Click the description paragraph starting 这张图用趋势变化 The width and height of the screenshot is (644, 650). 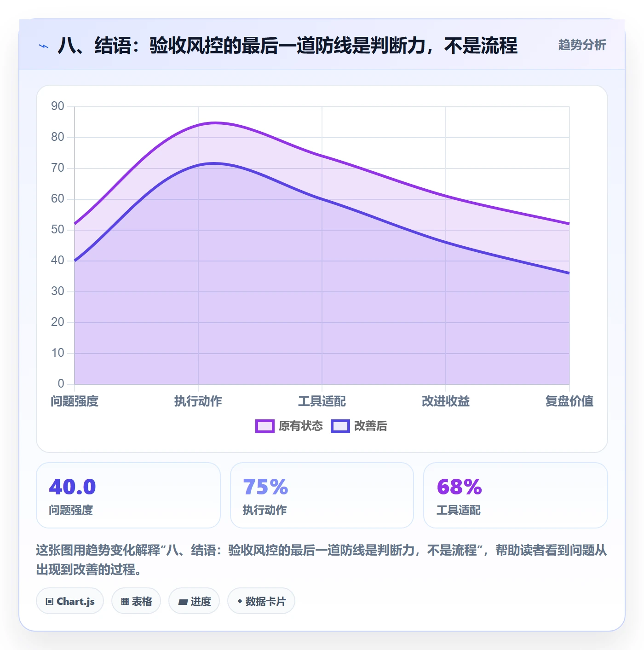point(322,560)
